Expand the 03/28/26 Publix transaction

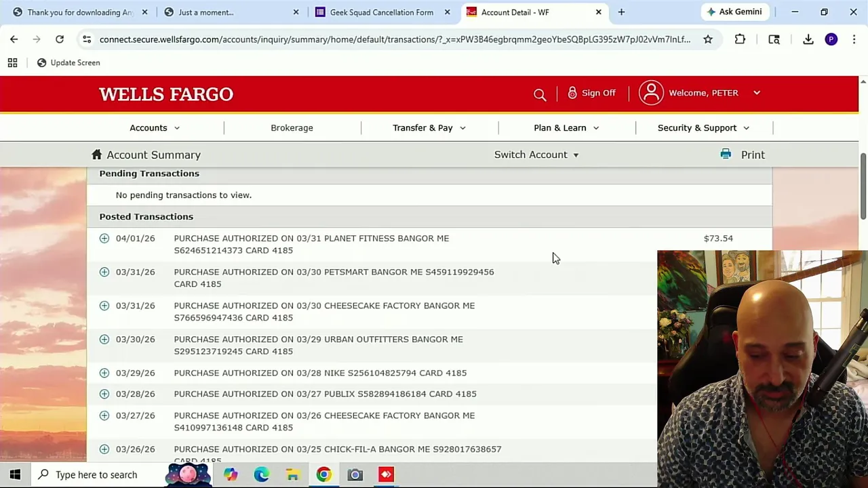104,394
